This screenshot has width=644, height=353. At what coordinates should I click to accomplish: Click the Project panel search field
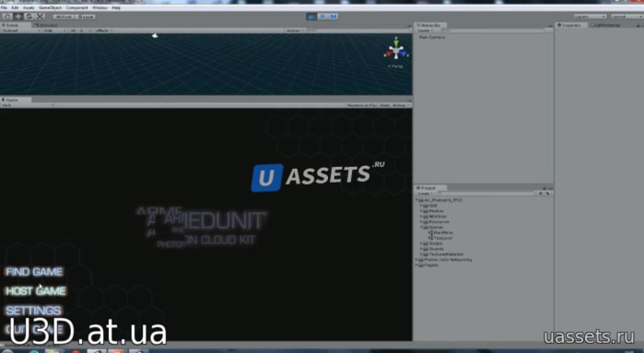[486, 193]
